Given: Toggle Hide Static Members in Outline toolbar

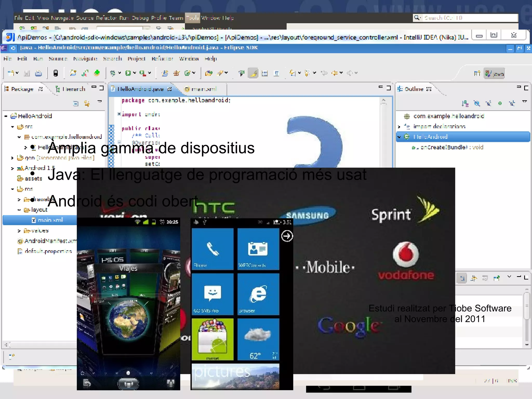Looking at the screenshot, I should click(x=488, y=103).
